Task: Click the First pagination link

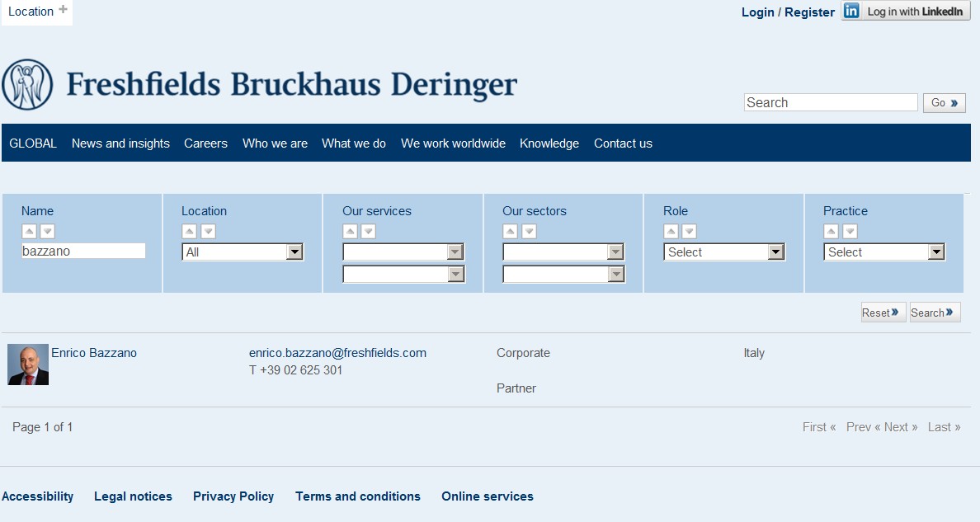Action: point(819,427)
